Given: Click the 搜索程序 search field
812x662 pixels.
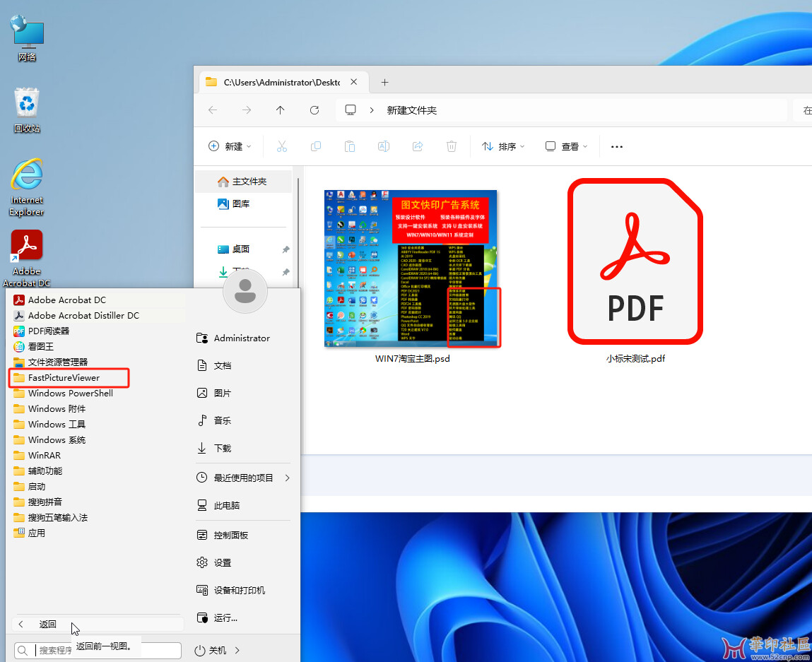Looking at the screenshot, I should (98, 650).
